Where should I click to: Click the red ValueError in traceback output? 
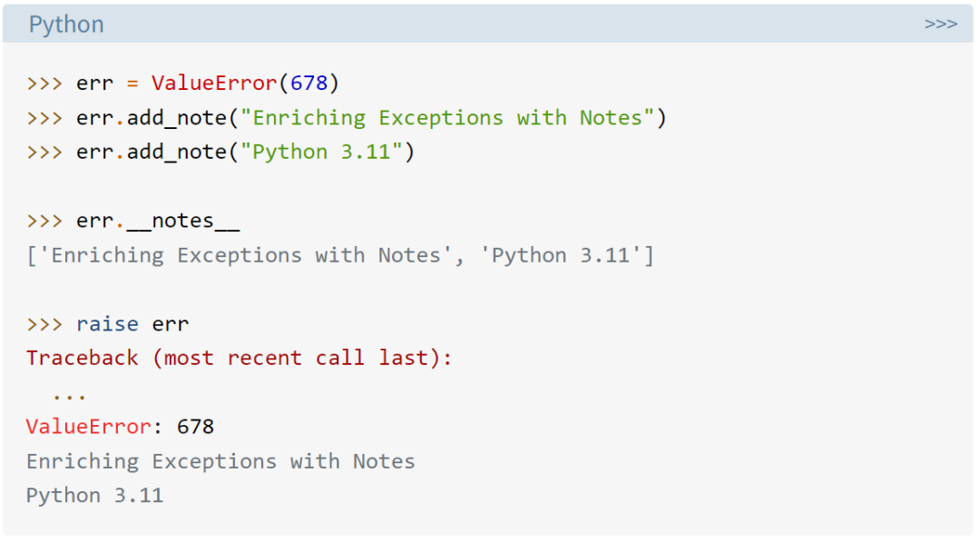88,427
